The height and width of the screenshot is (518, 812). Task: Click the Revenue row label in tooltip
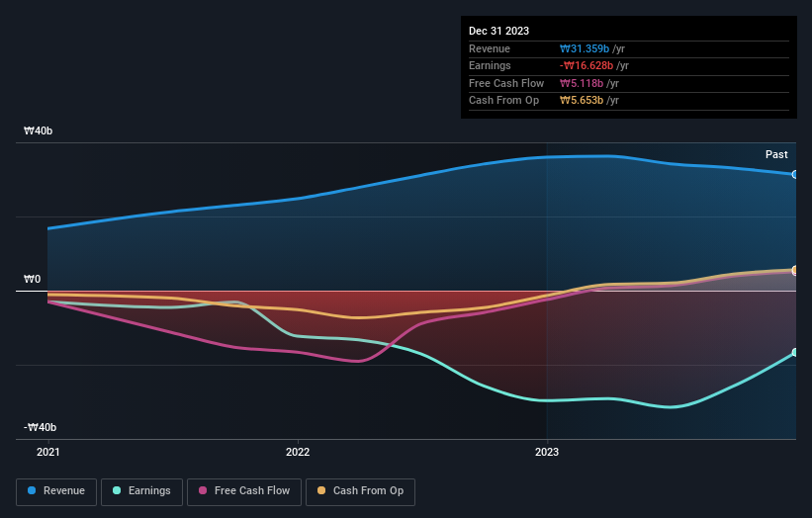pyautogui.click(x=490, y=48)
